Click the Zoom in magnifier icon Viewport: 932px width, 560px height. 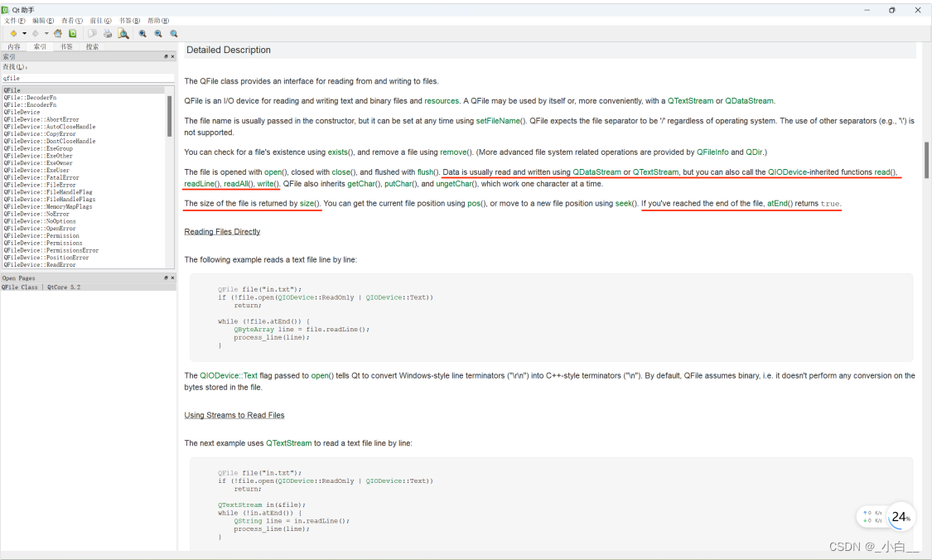142,34
